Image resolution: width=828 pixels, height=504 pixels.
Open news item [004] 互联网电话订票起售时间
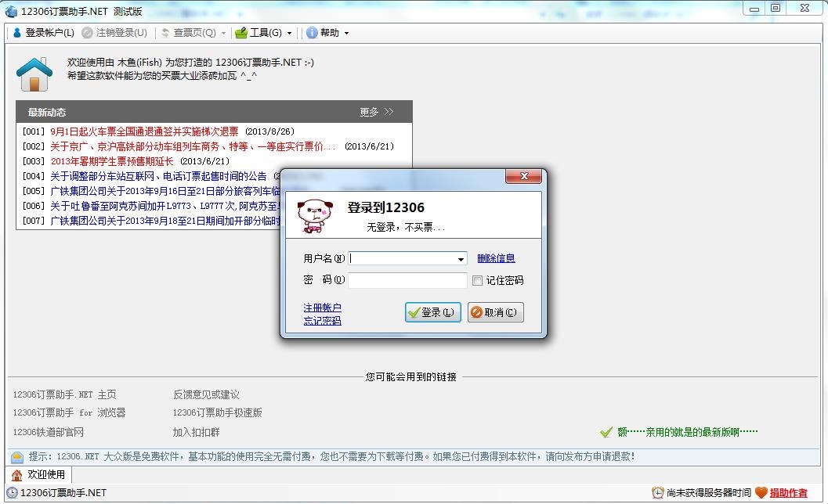pos(158,176)
